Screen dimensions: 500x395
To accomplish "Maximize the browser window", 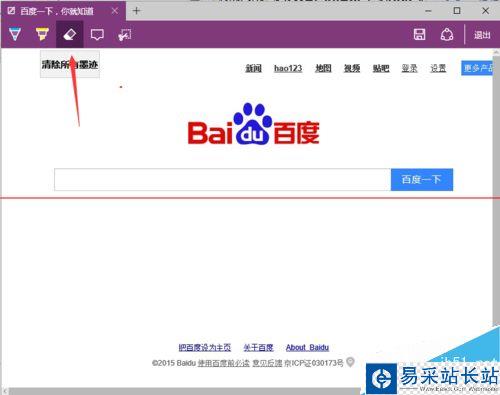I will pos(457,11).
